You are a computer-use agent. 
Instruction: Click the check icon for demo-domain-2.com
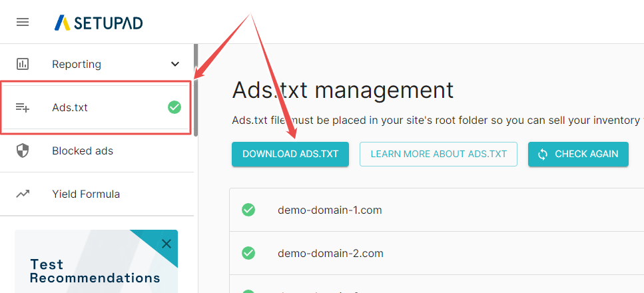tap(248, 253)
